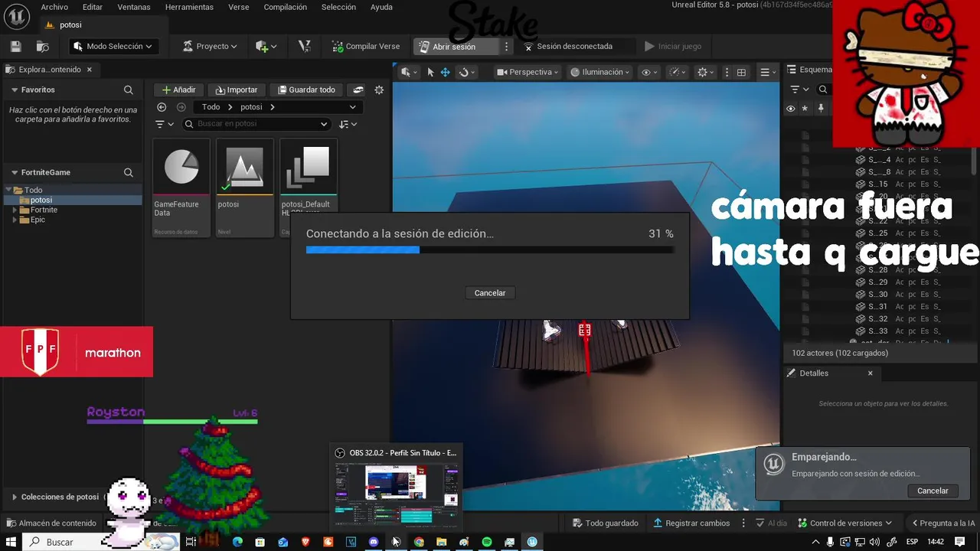Click the viewport layout grid icon
This screenshot has width=980, height=551.
[741, 72]
